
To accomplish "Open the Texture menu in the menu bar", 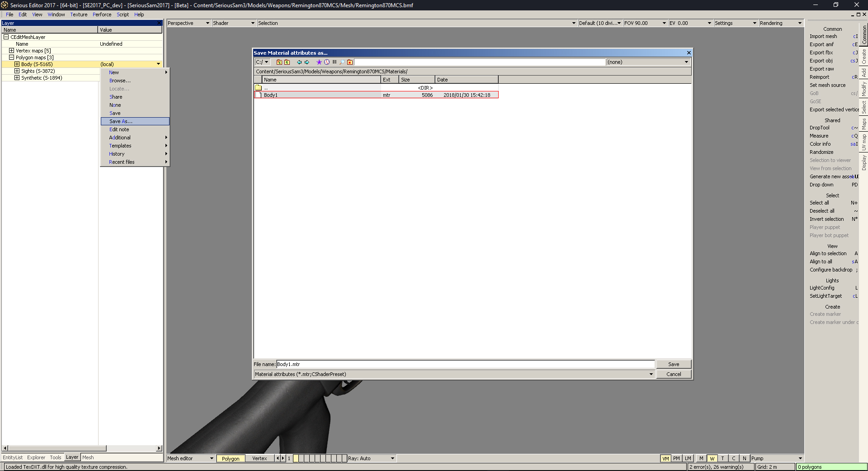I will pyautogui.click(x=79, y=14).
